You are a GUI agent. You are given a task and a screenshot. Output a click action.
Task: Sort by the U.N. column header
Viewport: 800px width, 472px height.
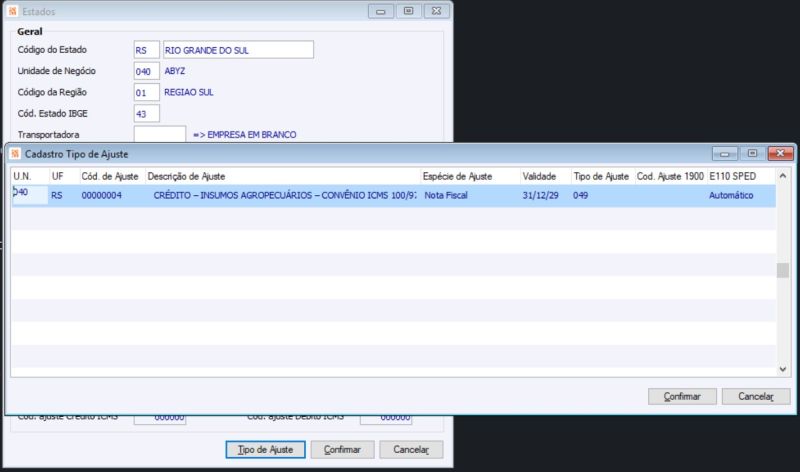30,177
